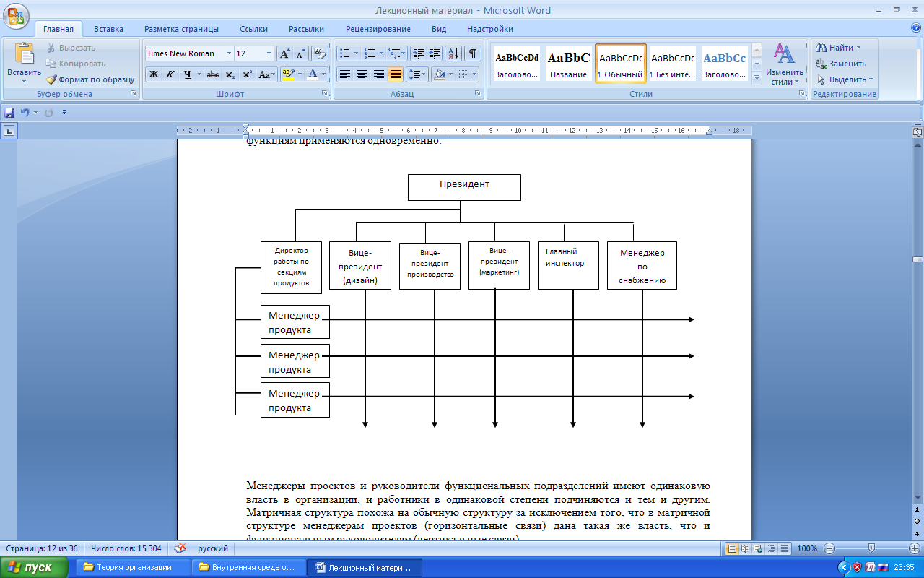Apply yellow text highlight color
Viewport: 924px width, 578px height.
287,74
